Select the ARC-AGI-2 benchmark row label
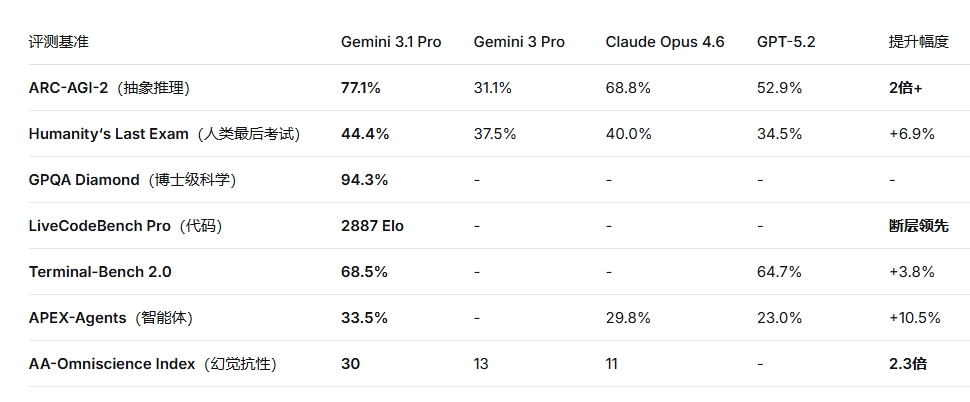Screen dimensions: 970x402 pos(109,88)
